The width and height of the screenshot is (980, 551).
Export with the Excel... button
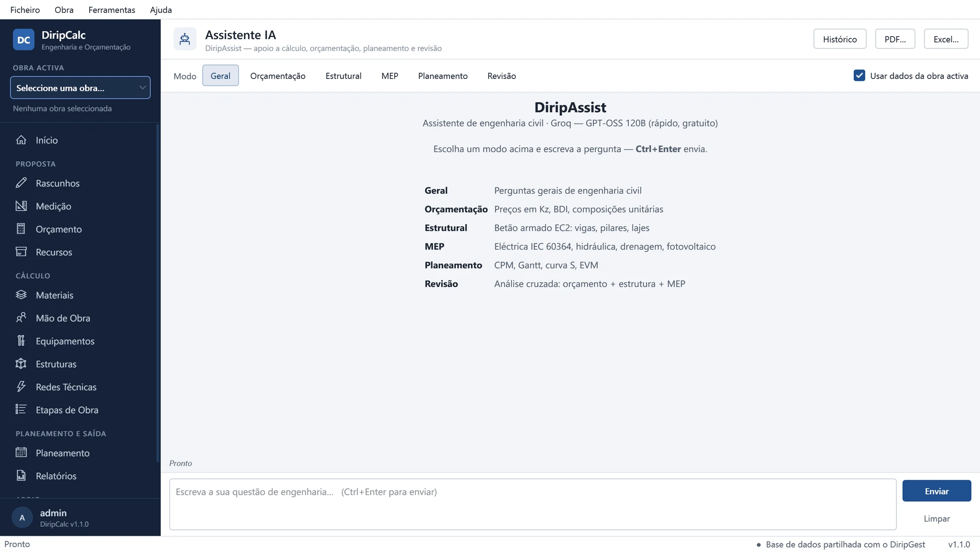[946, 39]
